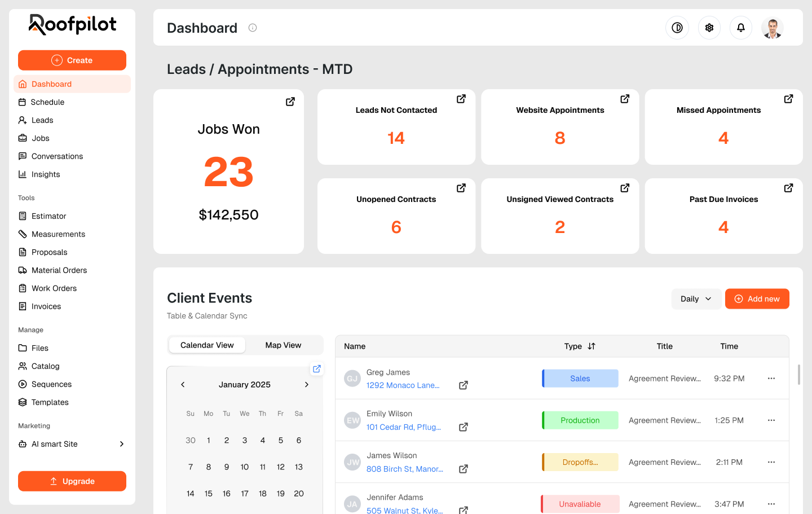
Task: Open Emily Wilson address external link icon
Action: coord(464,427)
